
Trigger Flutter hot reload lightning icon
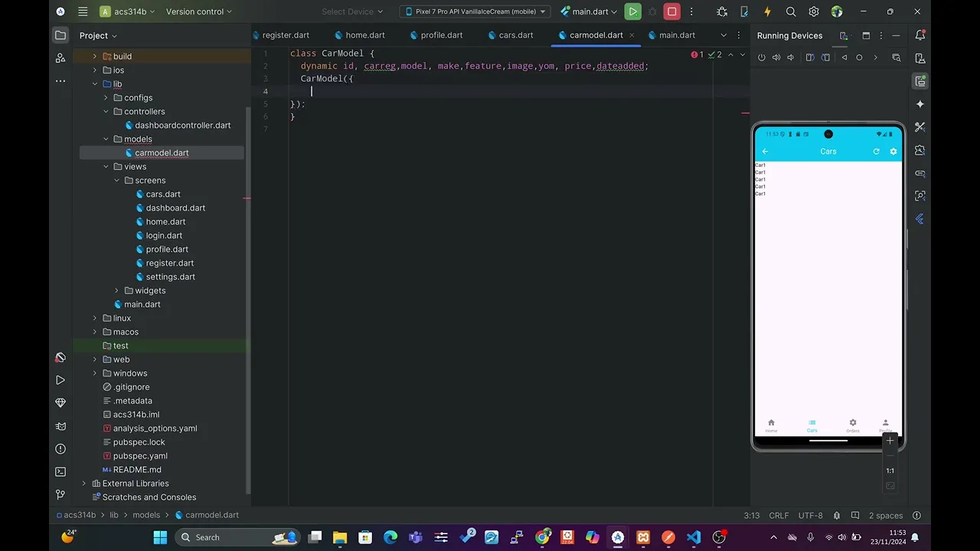coord(767,11)
